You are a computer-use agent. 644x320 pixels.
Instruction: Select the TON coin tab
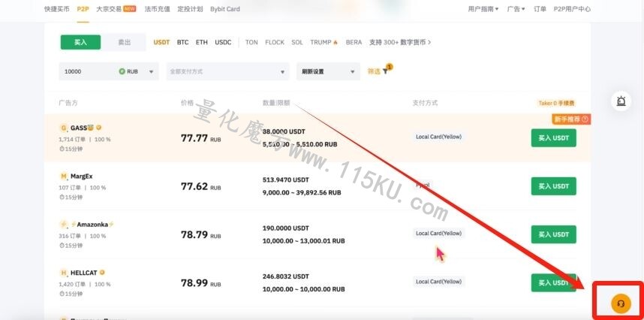[251, 42]
